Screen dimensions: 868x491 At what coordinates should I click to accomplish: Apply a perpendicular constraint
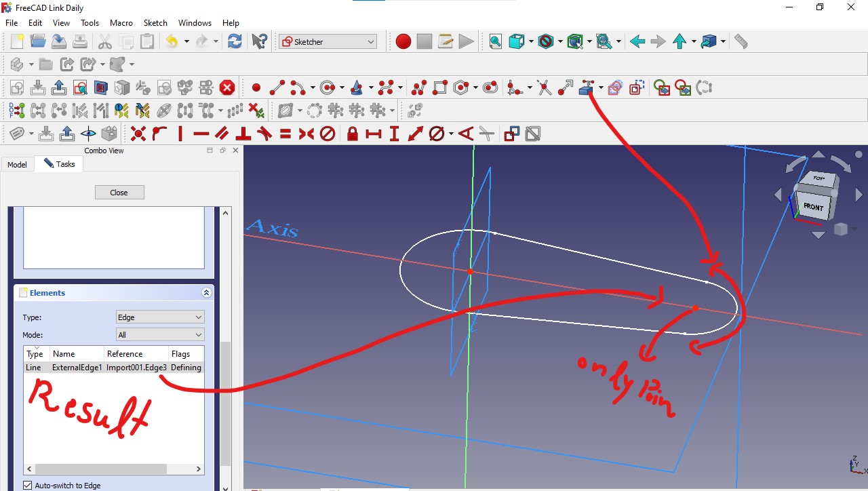(242, 134)
